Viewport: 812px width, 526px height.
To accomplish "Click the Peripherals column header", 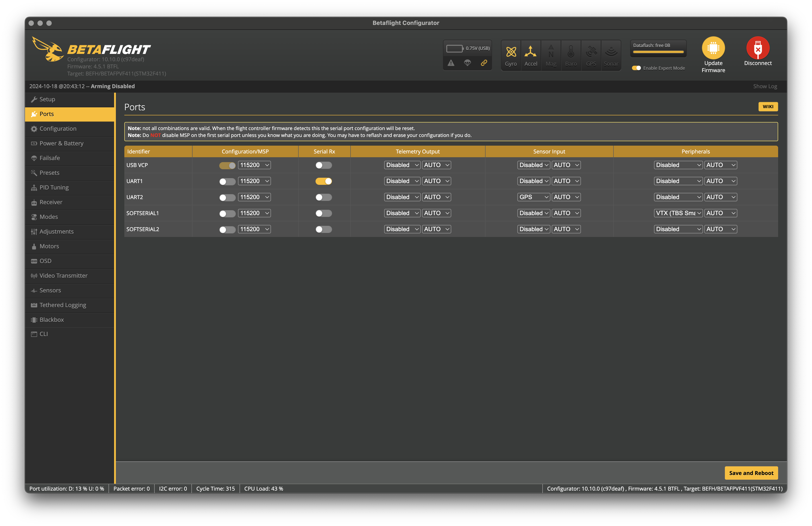I will (x=695, y=151).
